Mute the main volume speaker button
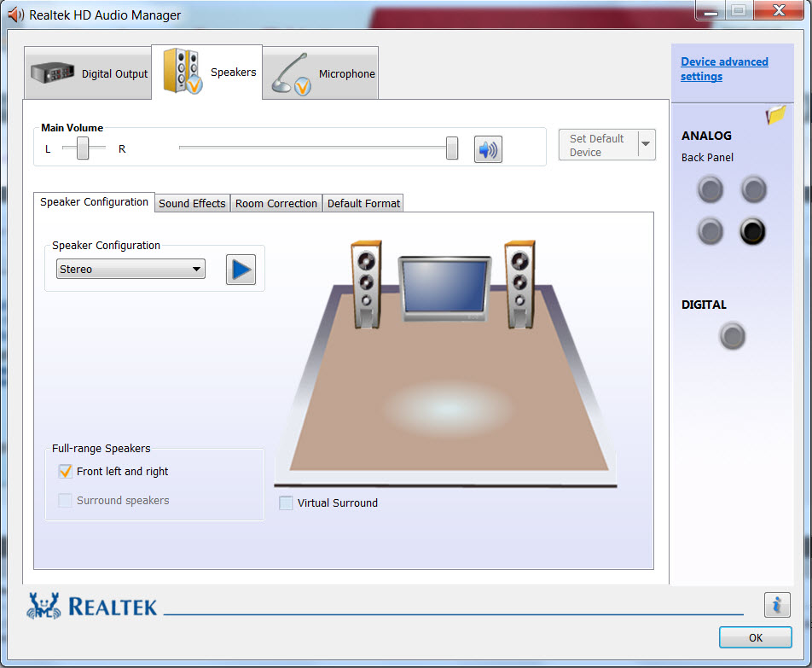Image resolution: width=812 pixels, height=668 pixels. click(488, 149)
